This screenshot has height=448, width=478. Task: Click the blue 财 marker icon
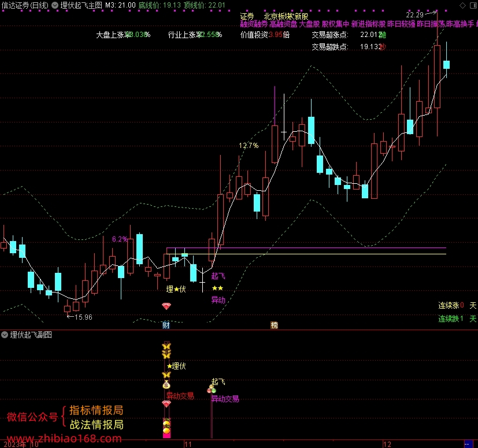point(166,325)
